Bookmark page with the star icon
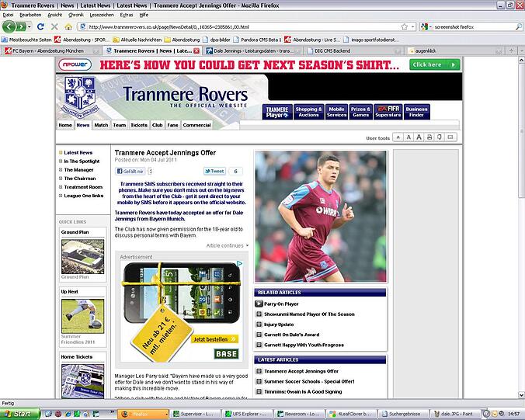Viewport: 525px width, 420px height. [405, 26]
